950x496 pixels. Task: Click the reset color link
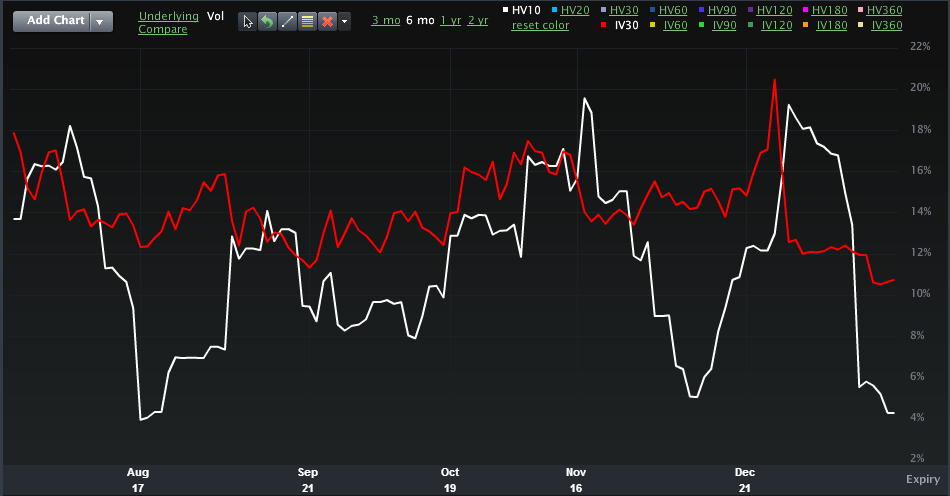540,25
